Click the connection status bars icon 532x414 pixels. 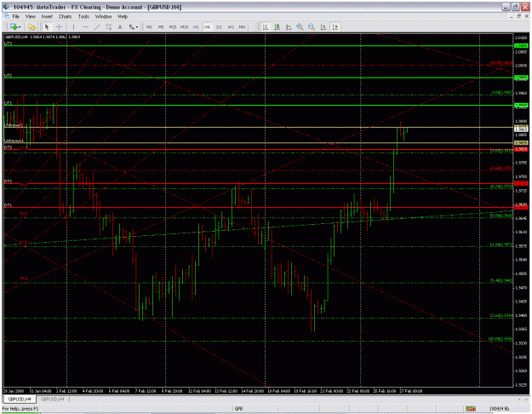470,409
